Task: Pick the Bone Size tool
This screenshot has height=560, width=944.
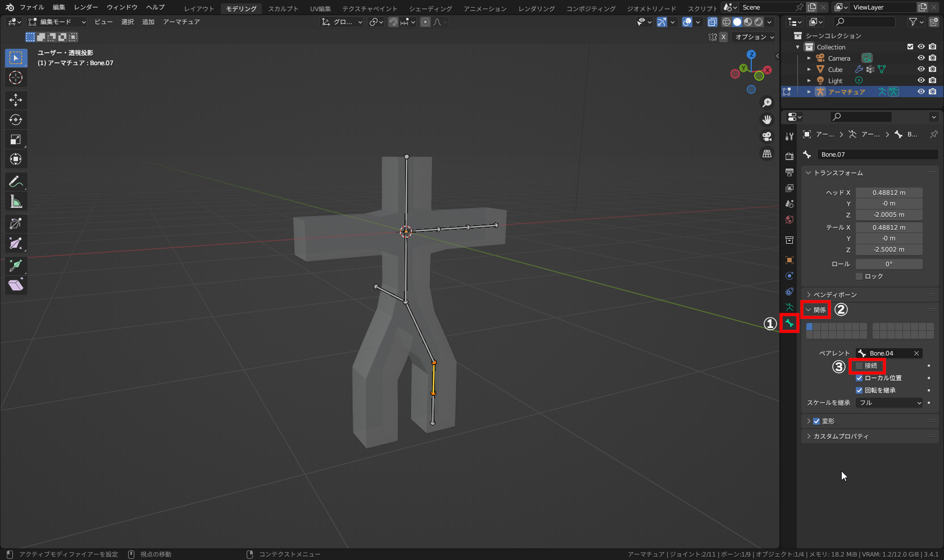Action: tap(16, 243)
